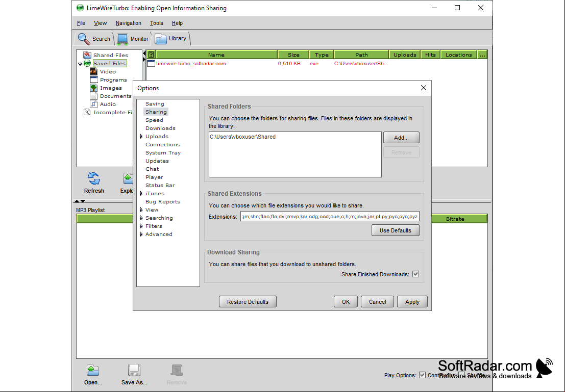Click the Refresh library icon

pyautogui.click(x=94, y=178)
